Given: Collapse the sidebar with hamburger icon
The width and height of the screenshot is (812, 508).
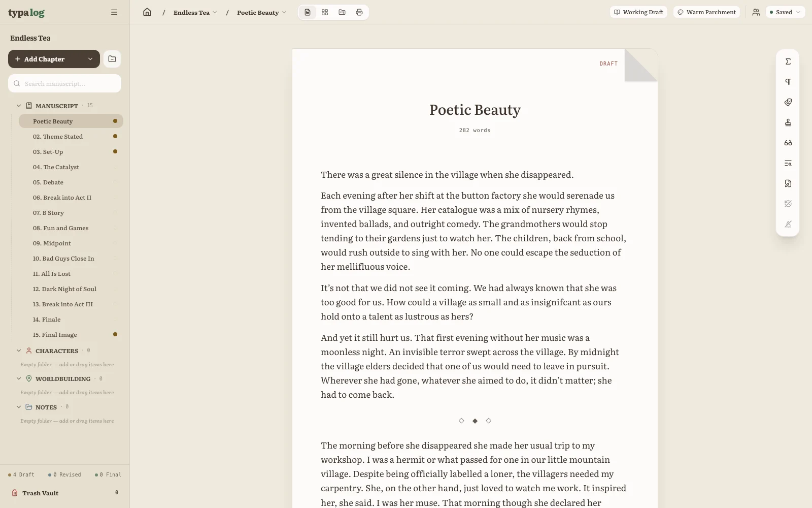Looking at the screenshot, I should pos(114,12).
